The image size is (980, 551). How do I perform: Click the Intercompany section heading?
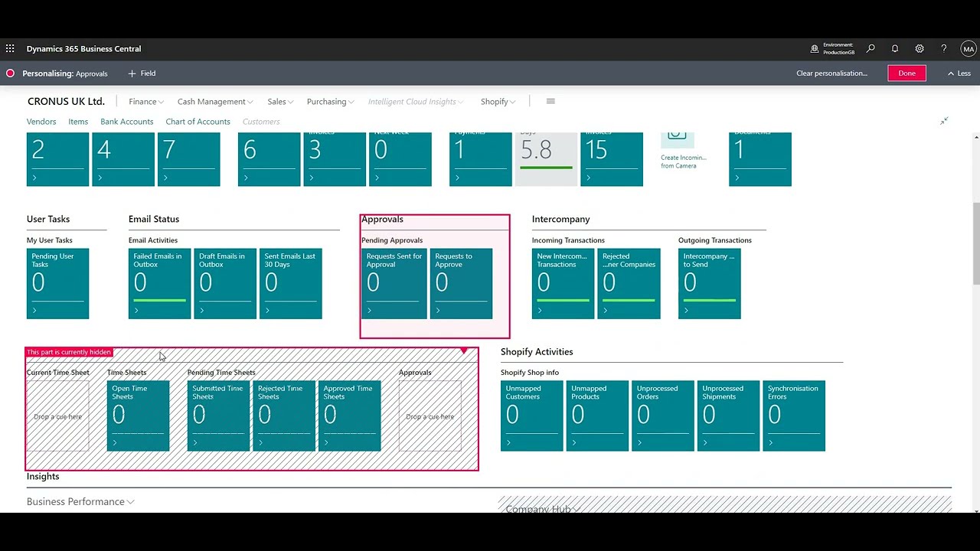[x=561, y=219]
